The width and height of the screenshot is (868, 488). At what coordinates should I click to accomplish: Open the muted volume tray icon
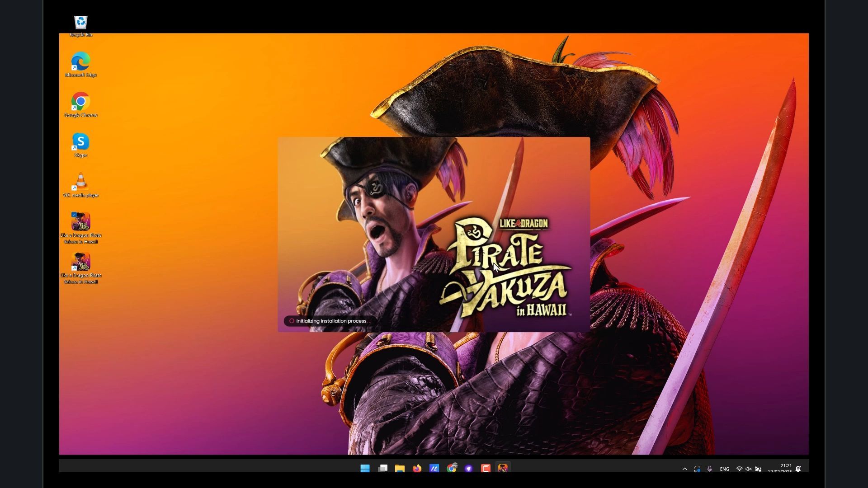coord(749,469)
